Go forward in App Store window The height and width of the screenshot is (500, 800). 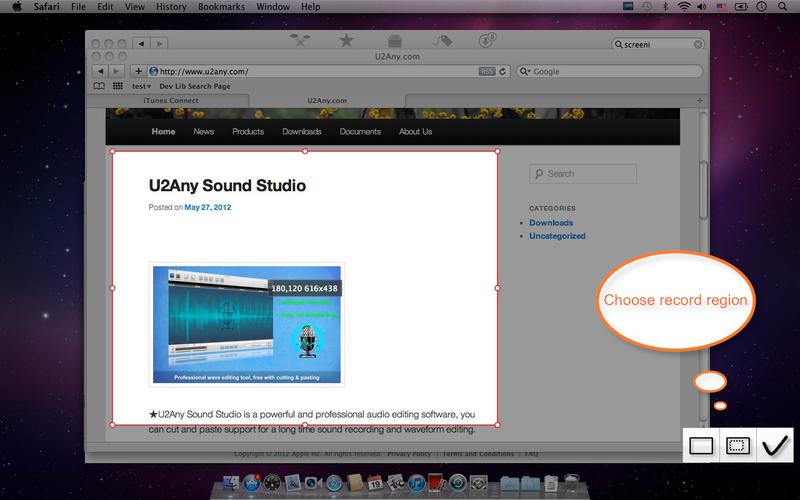(159, 43)
